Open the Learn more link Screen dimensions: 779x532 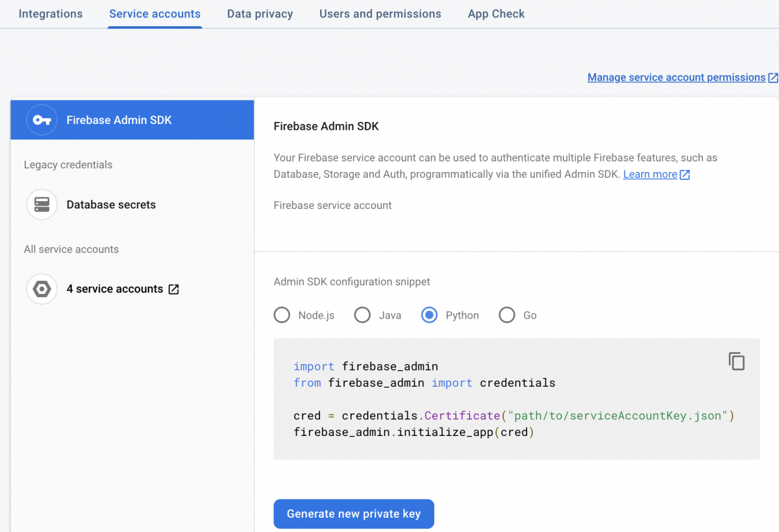[x=649, y=174]
